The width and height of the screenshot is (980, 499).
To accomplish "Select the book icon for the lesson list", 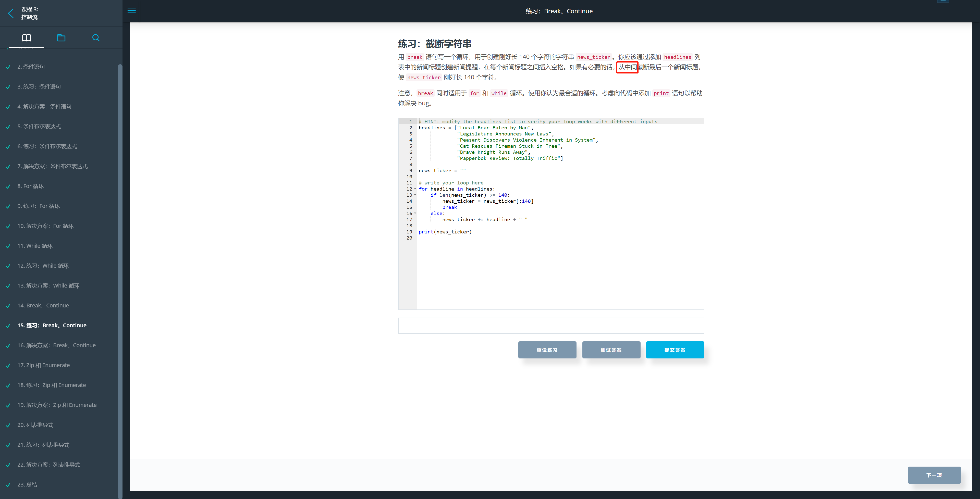I will pos(27,38).
